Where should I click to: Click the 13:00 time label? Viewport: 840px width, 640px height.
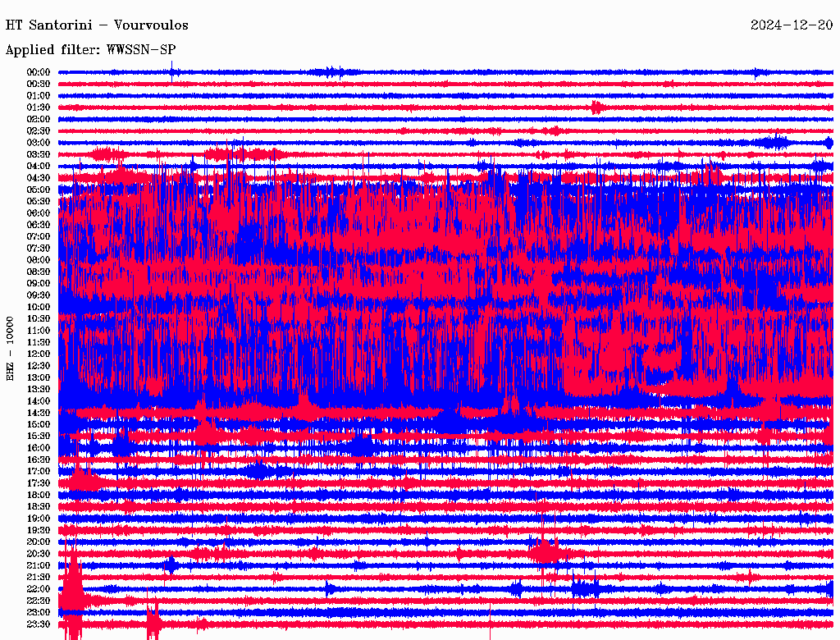(x=39, y=378)
